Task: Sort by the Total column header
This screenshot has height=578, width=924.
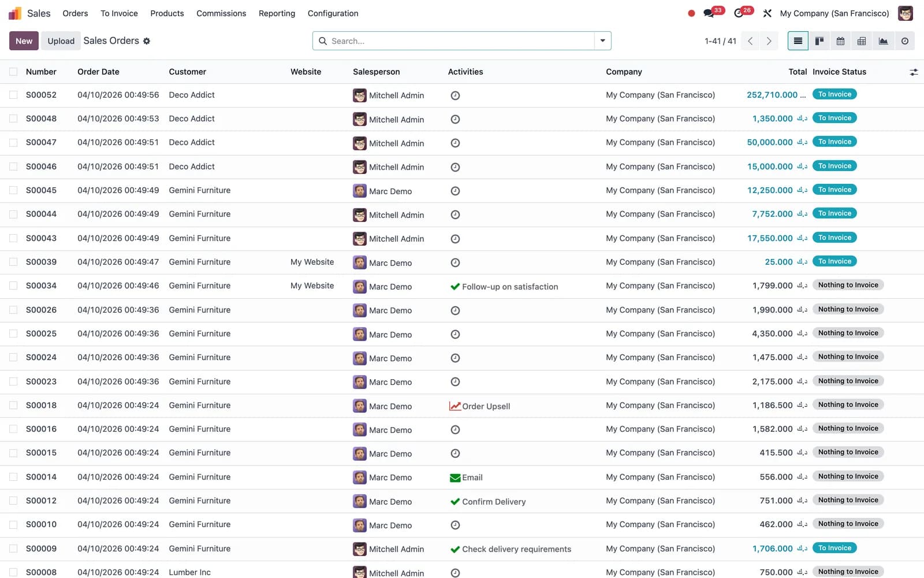Action: 798,72
